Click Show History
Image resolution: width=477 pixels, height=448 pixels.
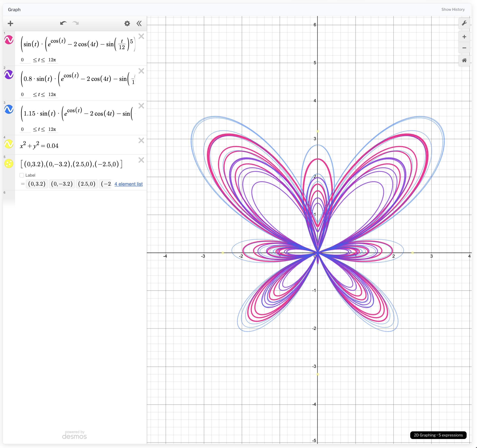[453, 10]
